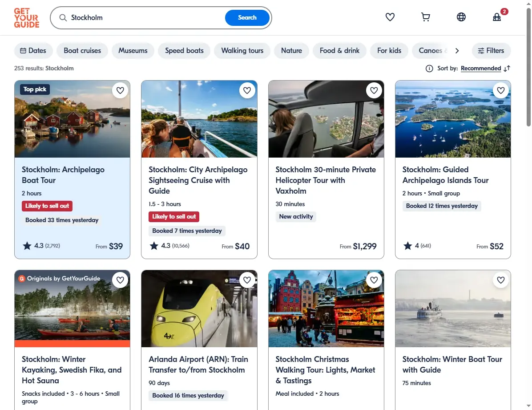Open Winter Kayaking, Swedish Fika, Hot Sauna title
532x410 pixels.
point(72,370)
